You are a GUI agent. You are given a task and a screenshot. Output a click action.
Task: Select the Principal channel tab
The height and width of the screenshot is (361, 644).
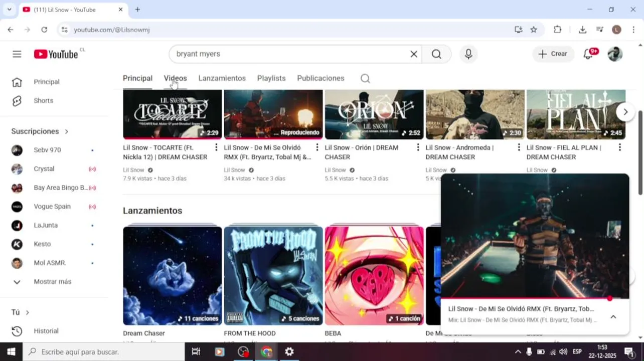[x=137, y=78]
